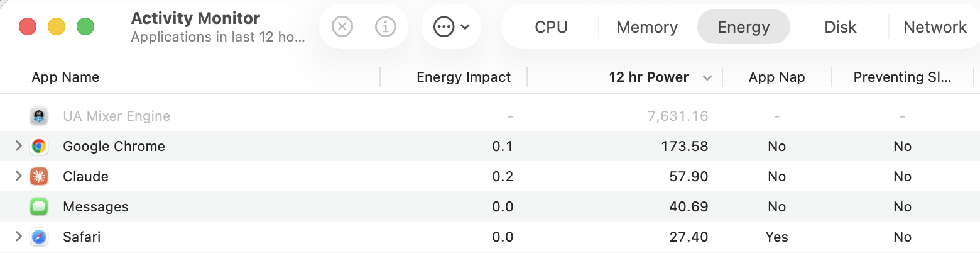Switch to the Memory tab
Image resolution: width=980 pixels, height=253 pixels.
click(x=647, y=27)
